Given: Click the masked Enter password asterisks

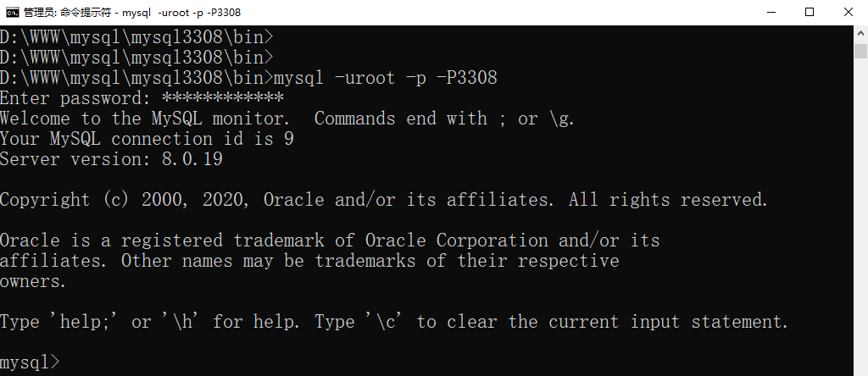Looking at the screenshot, I should point(223,98).
